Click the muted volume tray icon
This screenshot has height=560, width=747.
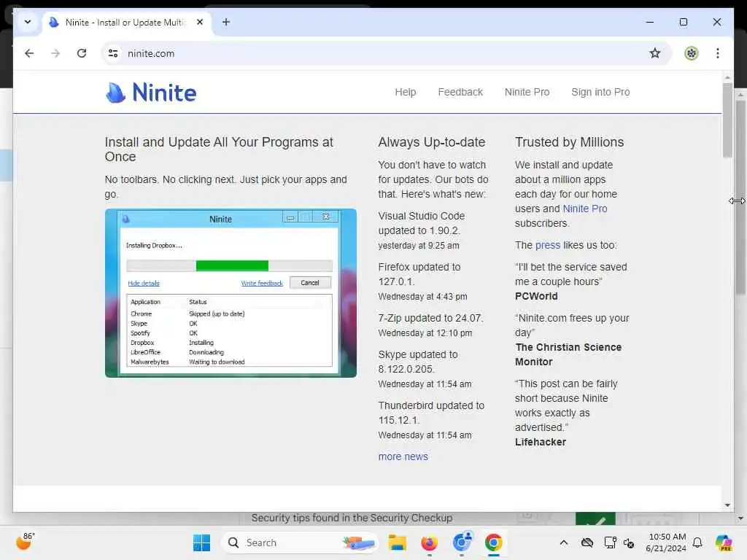pyautogui.click(x=629, y=542)
